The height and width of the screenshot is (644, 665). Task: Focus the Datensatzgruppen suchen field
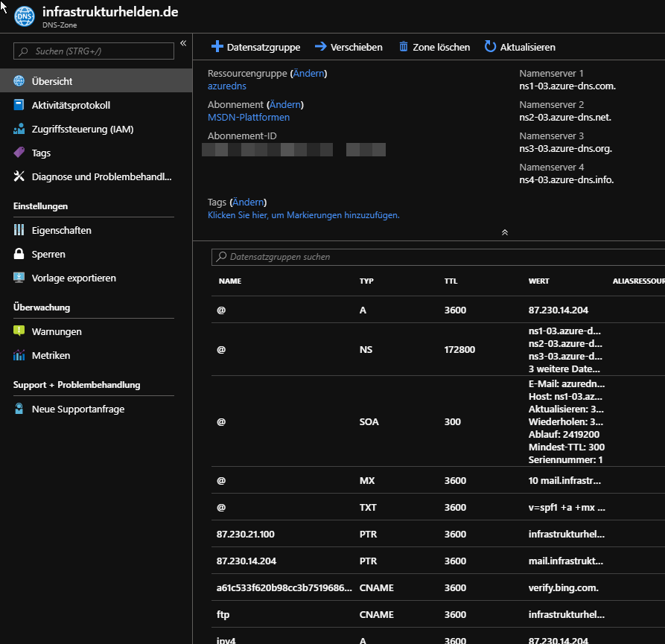438,257
